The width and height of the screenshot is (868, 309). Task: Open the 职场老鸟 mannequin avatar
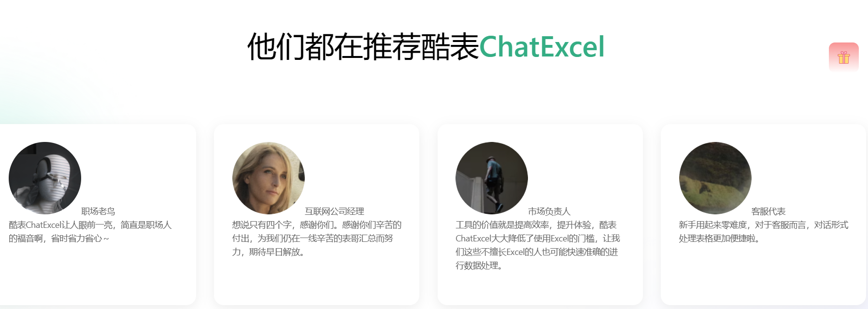pyautogui.click(x=45, y=178)
